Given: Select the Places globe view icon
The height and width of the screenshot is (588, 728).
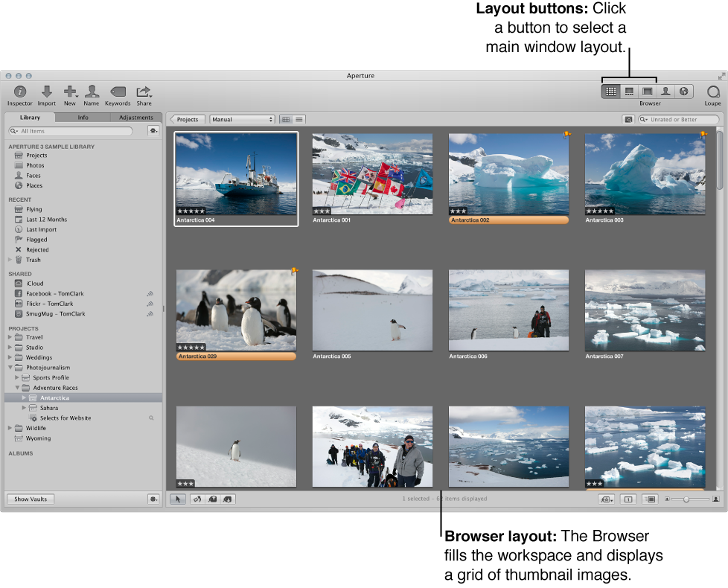Looking at the screenshot, I should [x=684, y=91].
